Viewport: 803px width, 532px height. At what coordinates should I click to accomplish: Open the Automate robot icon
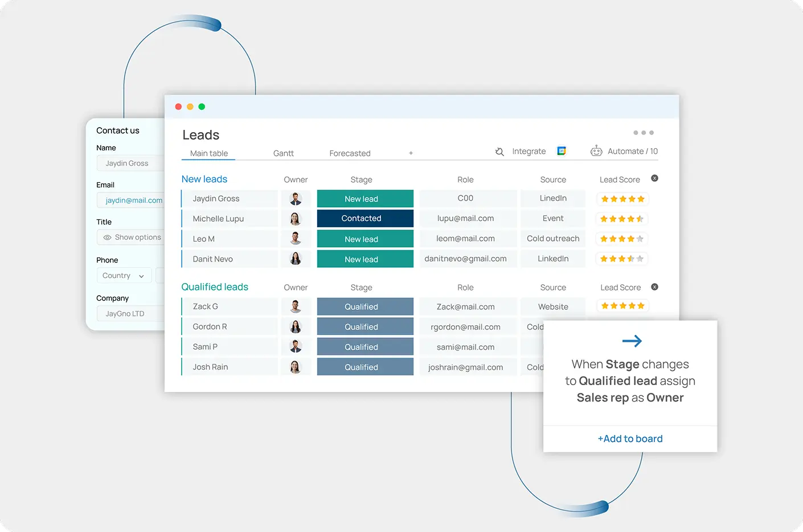pos(596,150)
